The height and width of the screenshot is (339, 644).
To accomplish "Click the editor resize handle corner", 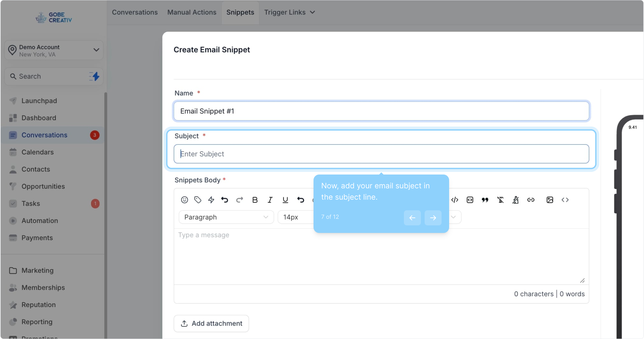I will click(x=582, y=281).
